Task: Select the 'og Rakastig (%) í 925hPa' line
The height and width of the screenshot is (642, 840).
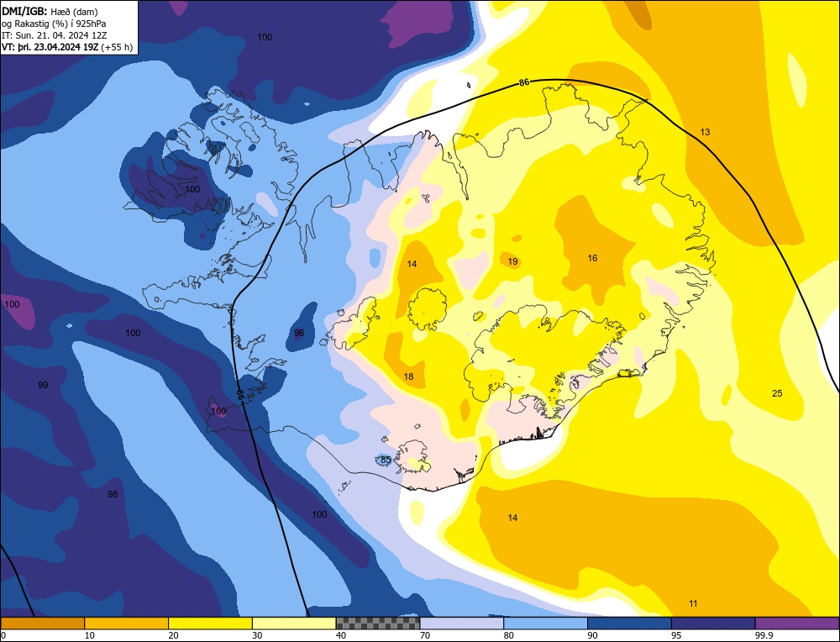Action: pyautogui.click(x=54, y=23)
